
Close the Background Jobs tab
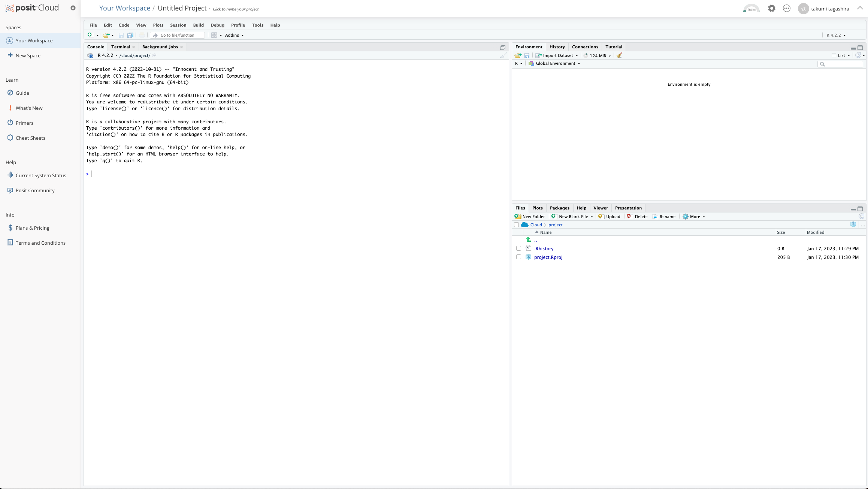click(182, 47)
